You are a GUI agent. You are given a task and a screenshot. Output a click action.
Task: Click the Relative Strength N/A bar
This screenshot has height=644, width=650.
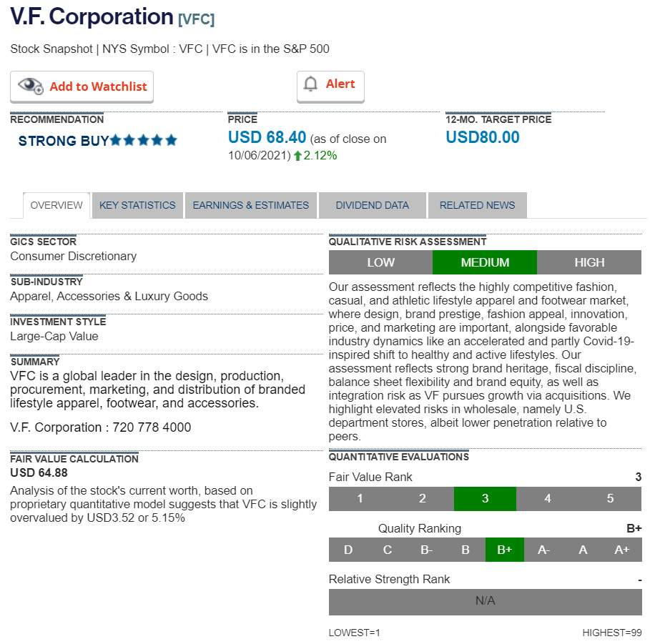pos(485,601)
